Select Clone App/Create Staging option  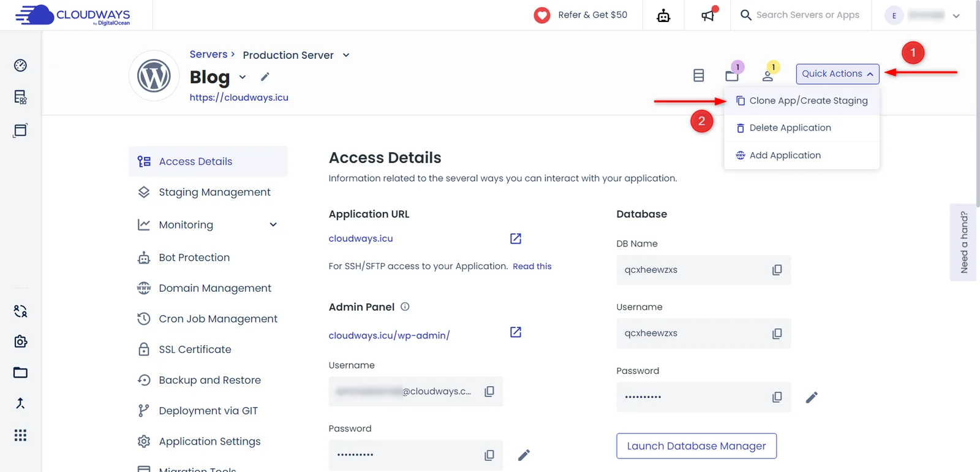tap(802, 101)
